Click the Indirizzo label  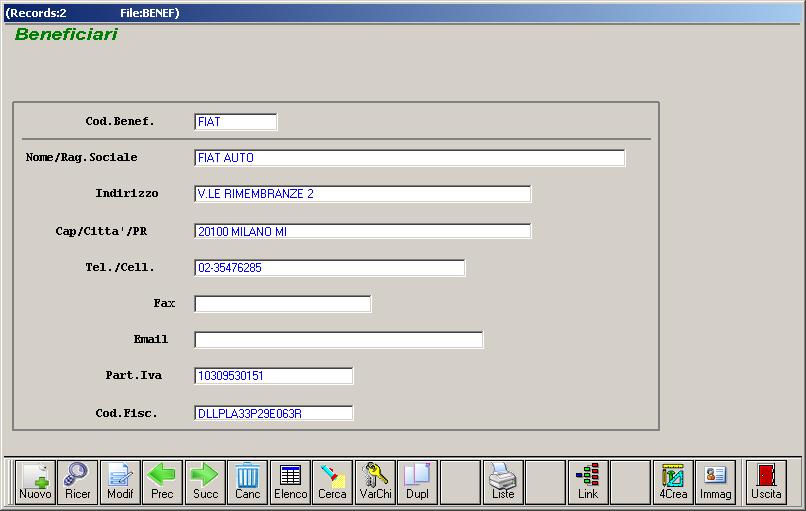tap(126, 193)
